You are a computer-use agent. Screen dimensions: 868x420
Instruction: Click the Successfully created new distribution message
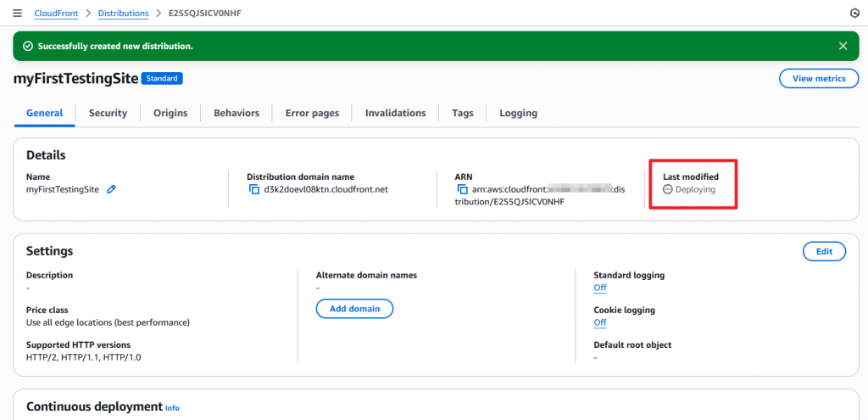click(x=115, y=46)
